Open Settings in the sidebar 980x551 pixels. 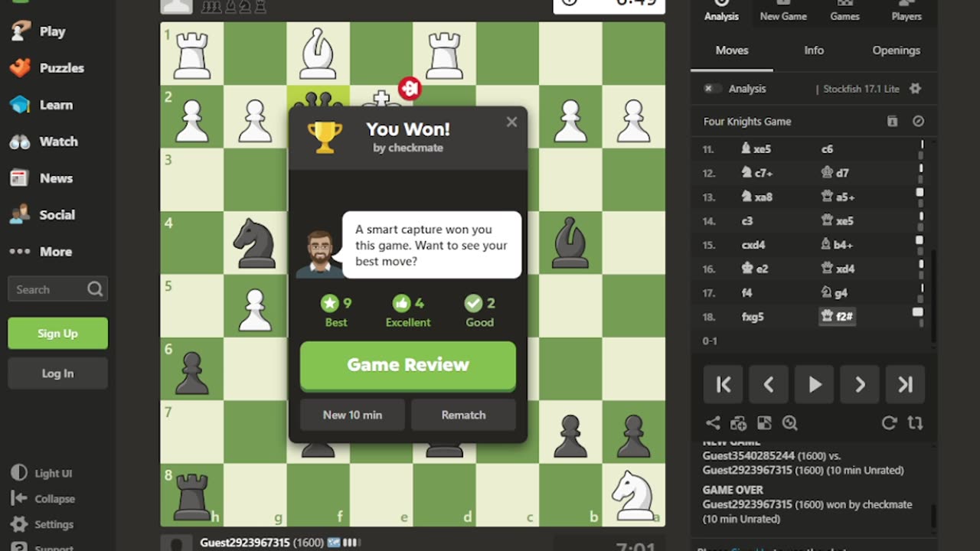pyautogui.click(x=43, y=525)
